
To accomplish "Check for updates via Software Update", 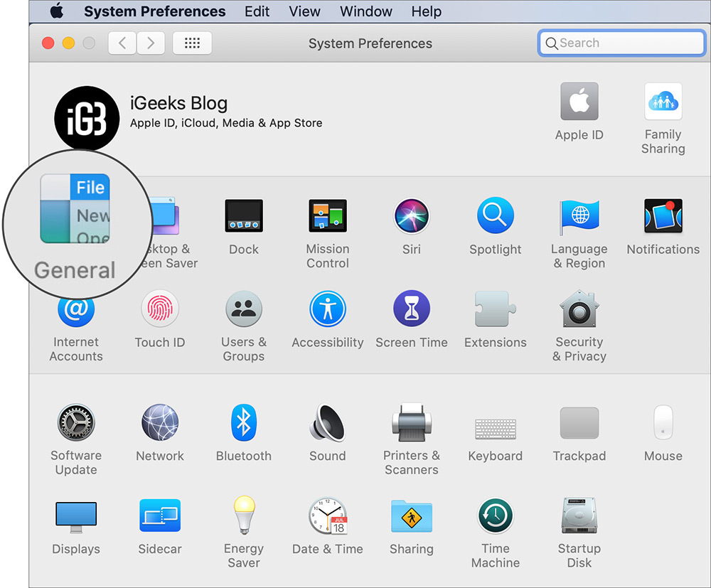I will click(x=76, y=422).
